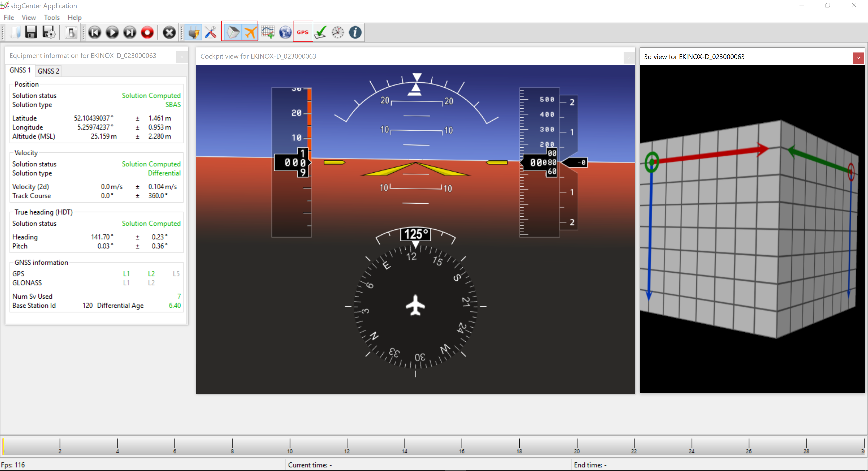Skip to start of playback
Screen dimensions: 868x471
tap(95, 32)
